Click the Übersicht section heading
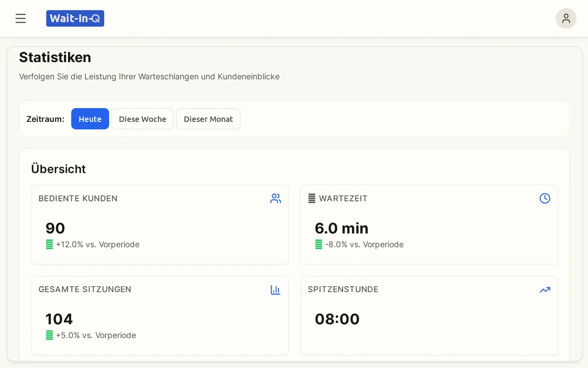588x368 pixels. point(58,169)
